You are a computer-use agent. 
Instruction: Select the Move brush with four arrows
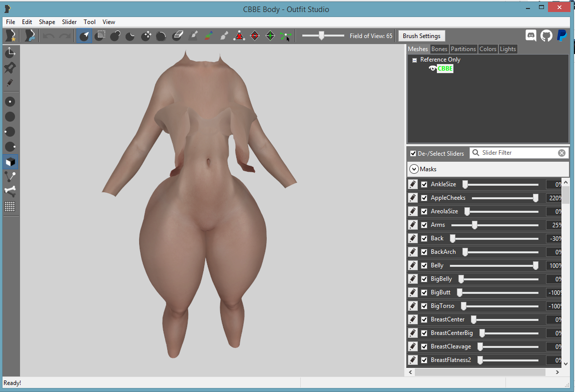click(x=146, y=36)
